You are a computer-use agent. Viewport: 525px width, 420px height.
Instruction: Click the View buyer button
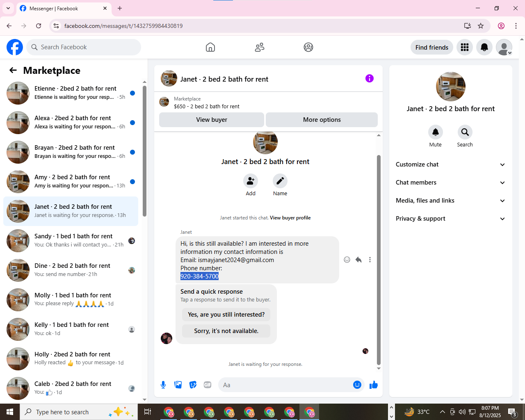(x=212, y=120)
